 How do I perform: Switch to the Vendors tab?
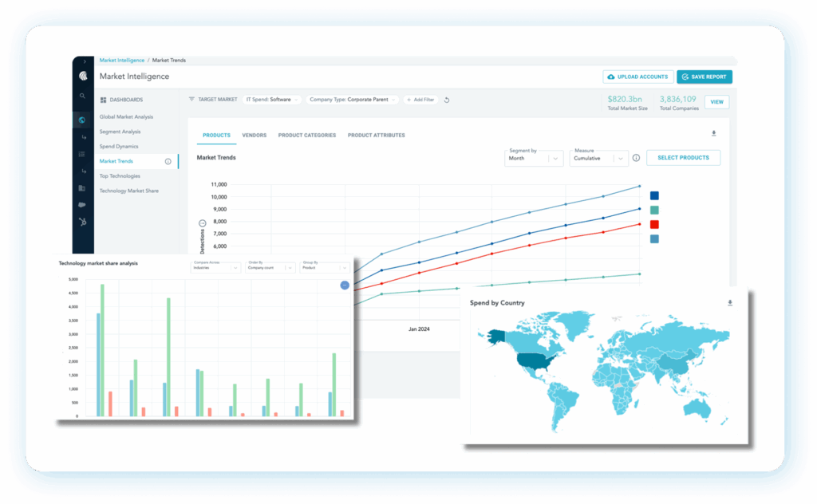254,136
